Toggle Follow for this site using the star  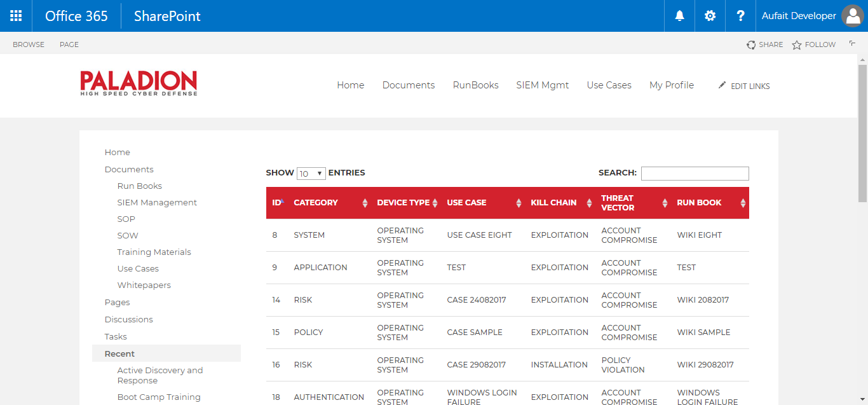[797, 44]
